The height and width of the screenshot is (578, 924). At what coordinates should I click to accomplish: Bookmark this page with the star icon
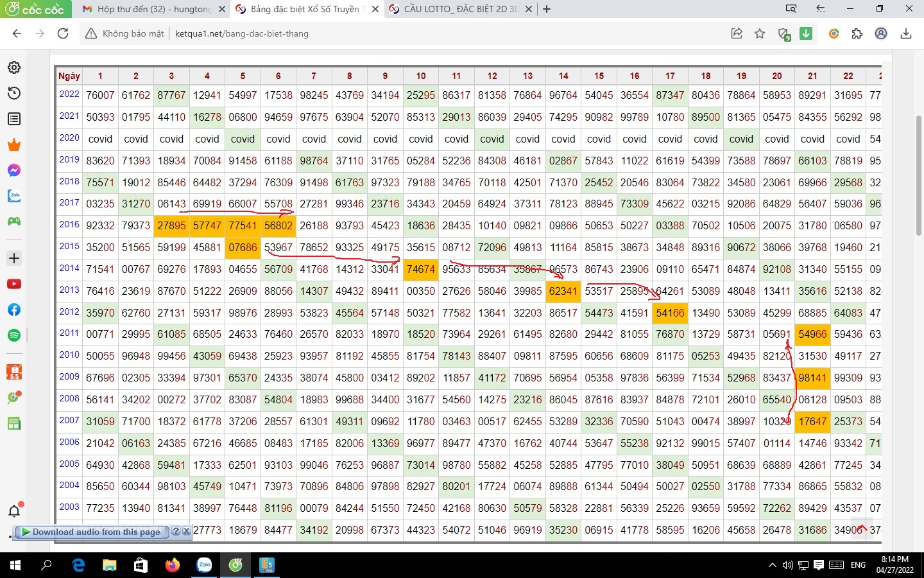[760, 33]
